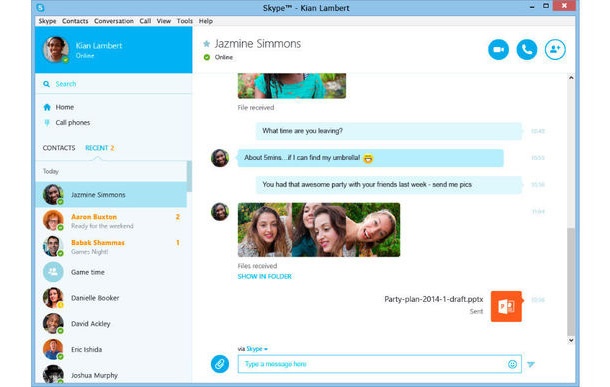610x387 pixels.
Task: Click David Ackley's avatar picture
Action: (53, 324)
